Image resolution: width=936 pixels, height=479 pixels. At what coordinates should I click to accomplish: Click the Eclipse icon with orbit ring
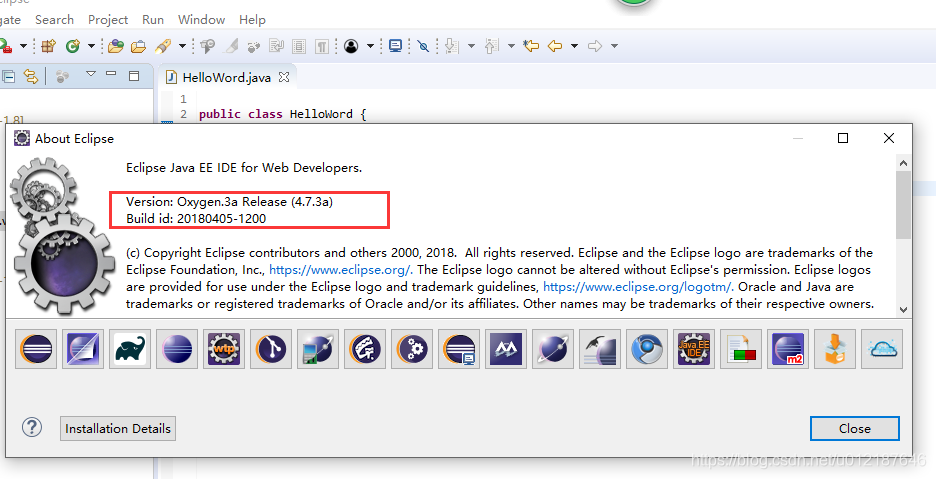click(x=553, y=348)
